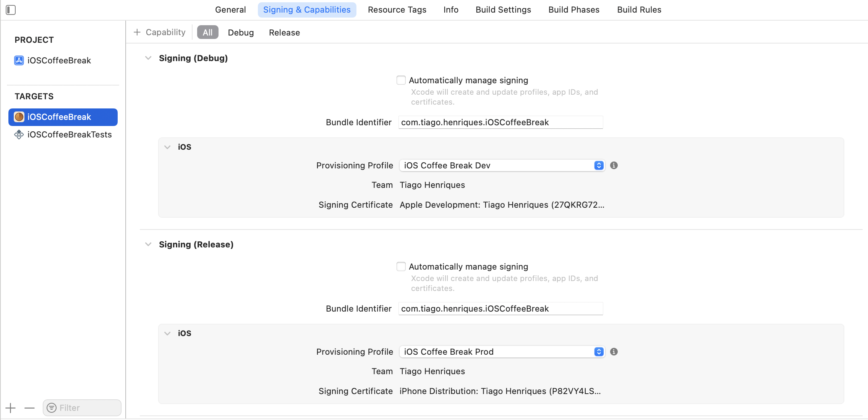868x420 pixels.
Task: Click the minus icon to remove target
Action: point(29,408)
